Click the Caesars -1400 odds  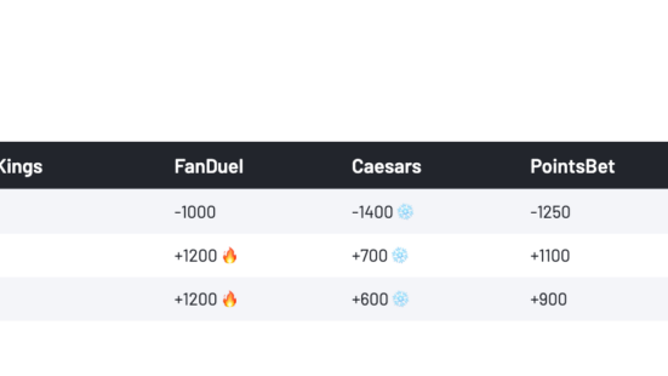[372, 212]
